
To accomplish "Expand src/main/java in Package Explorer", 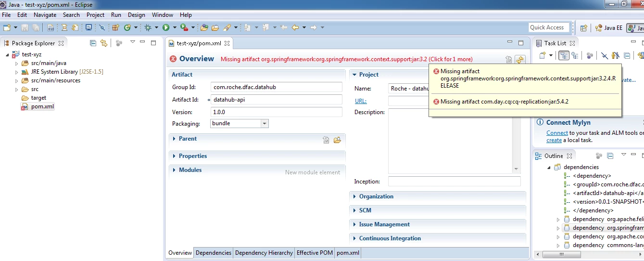I will (x=17, y=63).
